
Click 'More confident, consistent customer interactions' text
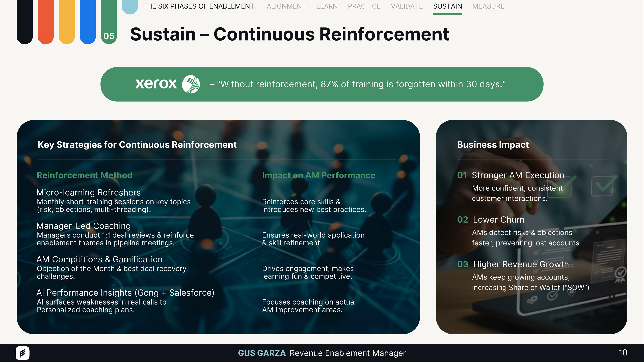[517, 193]
